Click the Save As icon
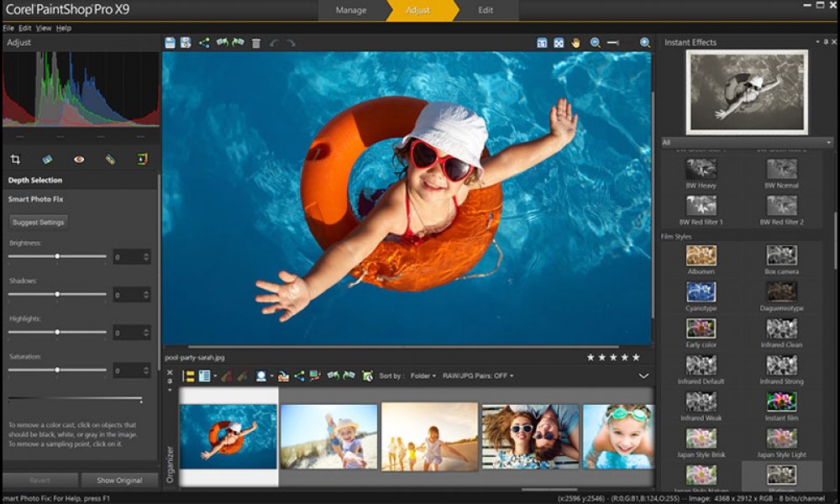This screenshot has height=504, width=840. coord(186,43)
